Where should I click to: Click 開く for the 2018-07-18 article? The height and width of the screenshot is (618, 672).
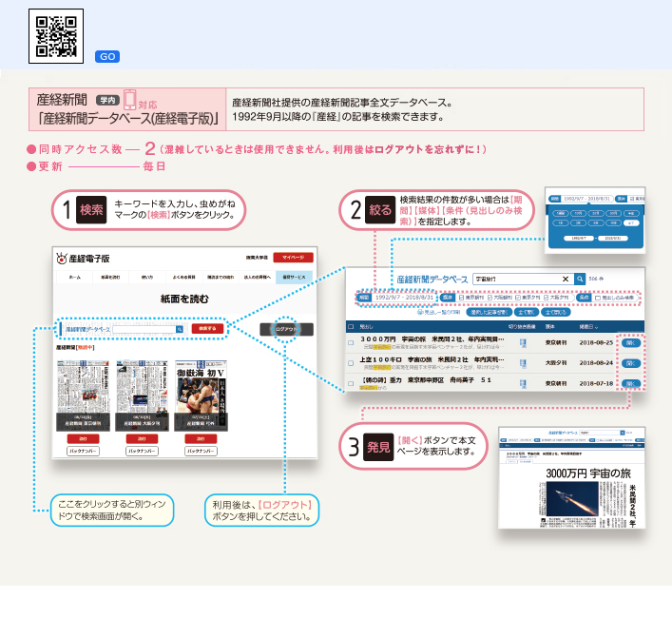point(631,383)
